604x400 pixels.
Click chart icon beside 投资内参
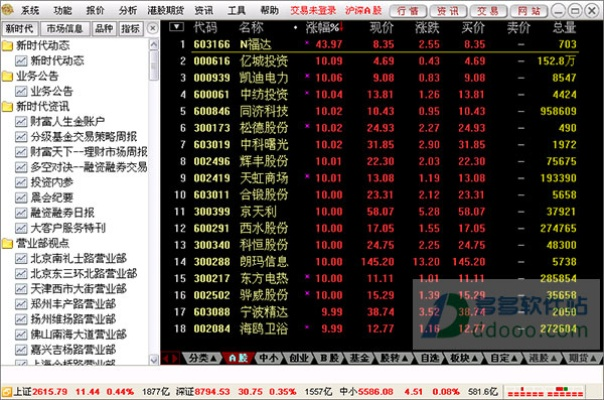(21, 182)
